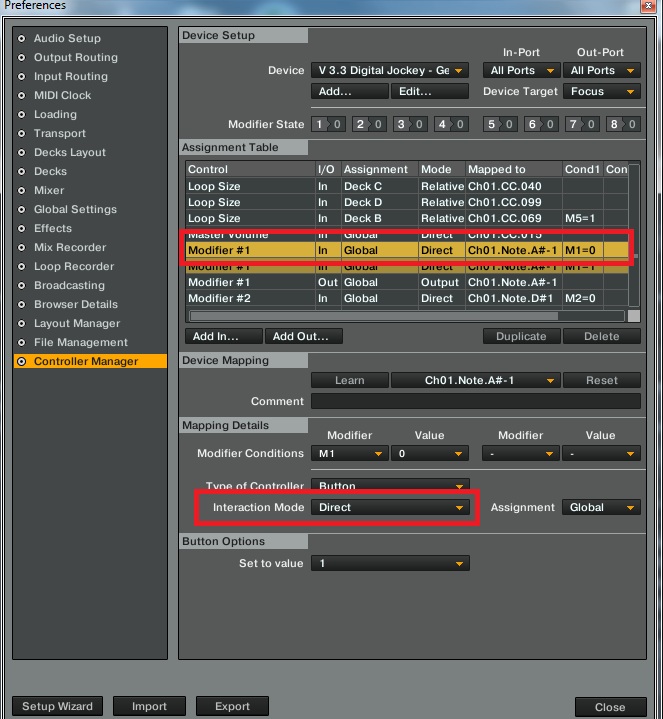Select Modifier #2 In Global row
Viewport: 663px width, 719px height.
tap(407, 299)
